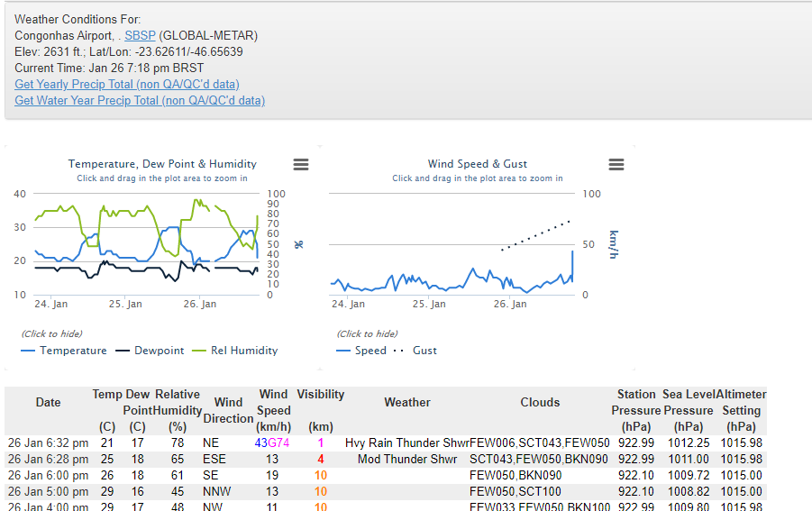The height and width of the screenshot is (511, 812).
Task: Click the Wind Speed & Gust chart title
Action: point(478,164)
